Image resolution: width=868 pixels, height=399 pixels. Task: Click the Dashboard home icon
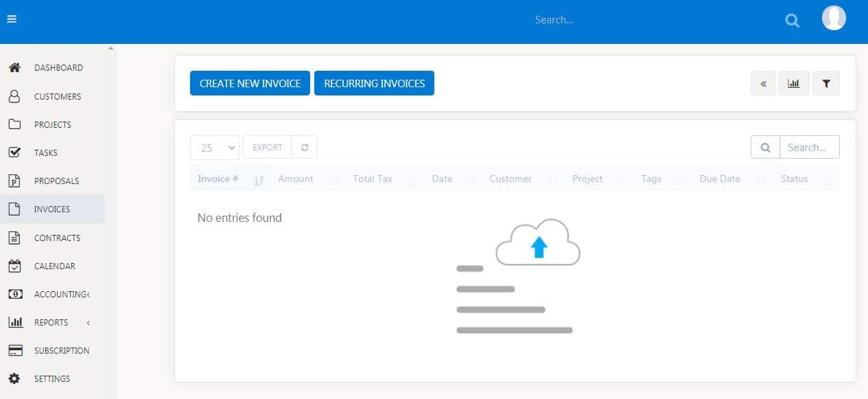pyautogui.click(x=14, y=68)
